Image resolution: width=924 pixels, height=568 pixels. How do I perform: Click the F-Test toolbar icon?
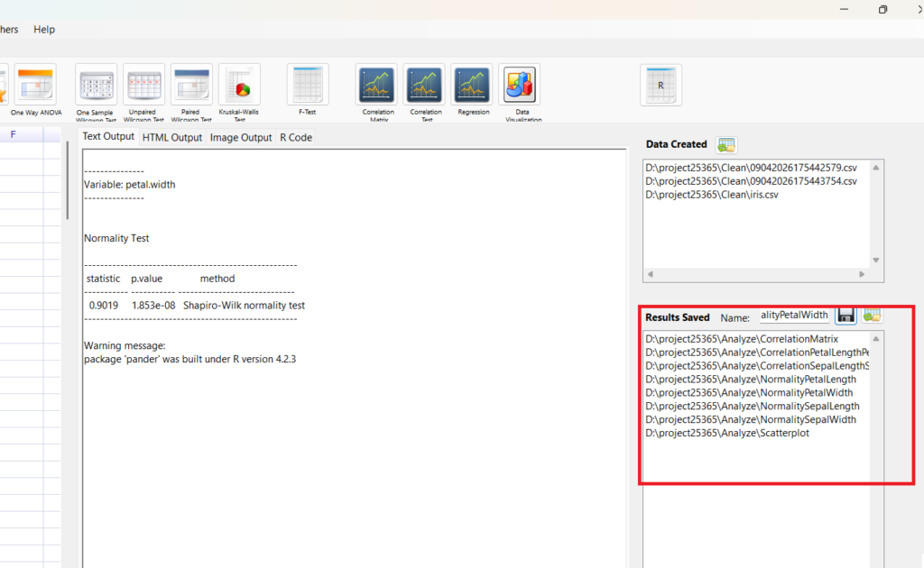click(308, 86)
